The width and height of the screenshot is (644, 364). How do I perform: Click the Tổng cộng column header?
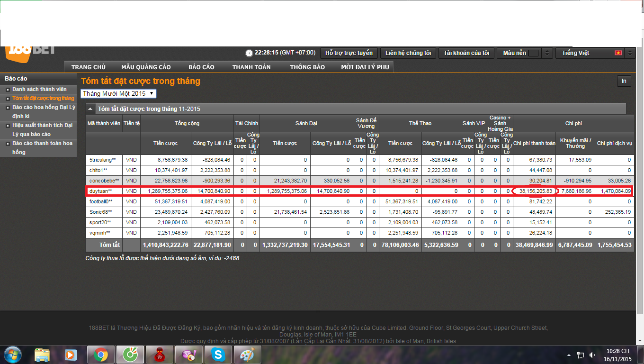[x=187, y=123]
